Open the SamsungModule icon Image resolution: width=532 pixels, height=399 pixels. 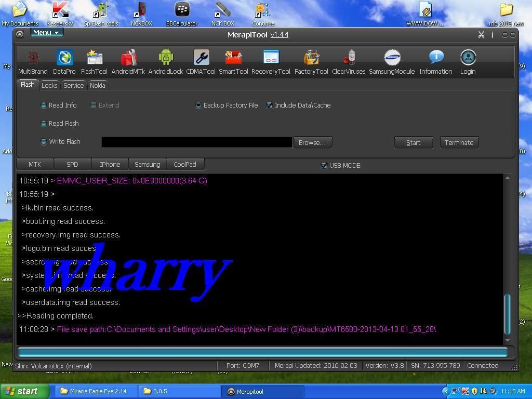(392, 62)
